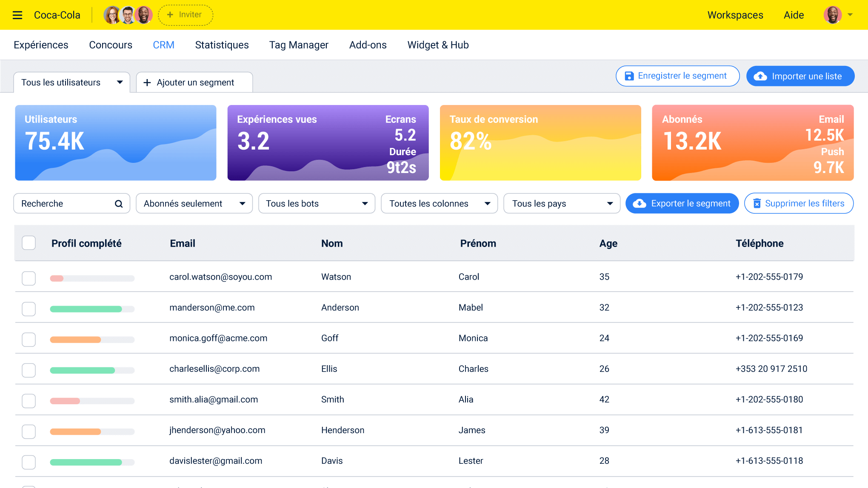Image resolution: width=868 pixels, height=488 pixels.
Task: Toggle the checkbox for Charles Ellis row
Action: 29,369
